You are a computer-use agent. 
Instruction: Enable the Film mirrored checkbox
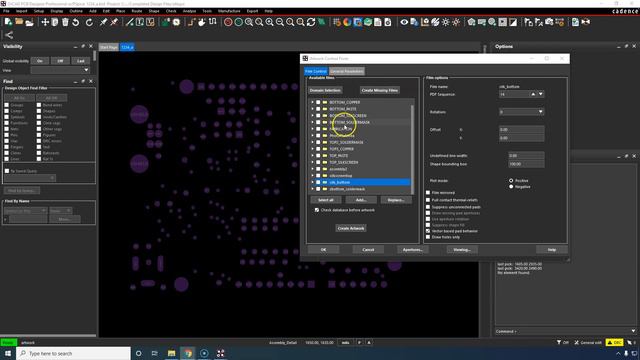428,193
